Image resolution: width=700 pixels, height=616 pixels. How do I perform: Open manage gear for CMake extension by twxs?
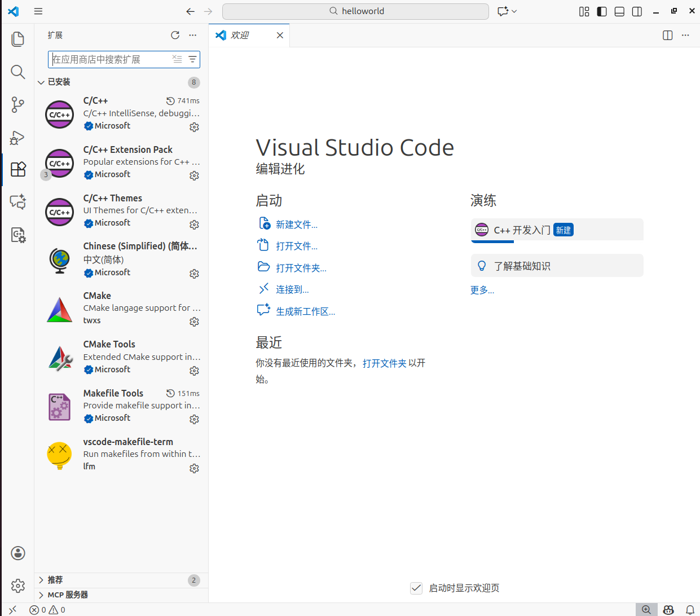(194, 322)
